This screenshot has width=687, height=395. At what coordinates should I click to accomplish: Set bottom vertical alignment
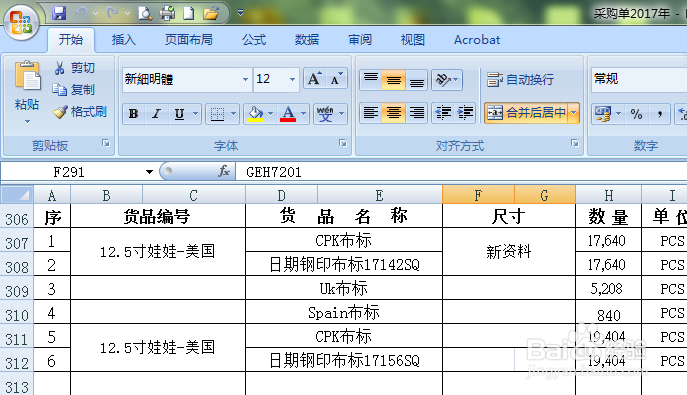pos(416,80)
